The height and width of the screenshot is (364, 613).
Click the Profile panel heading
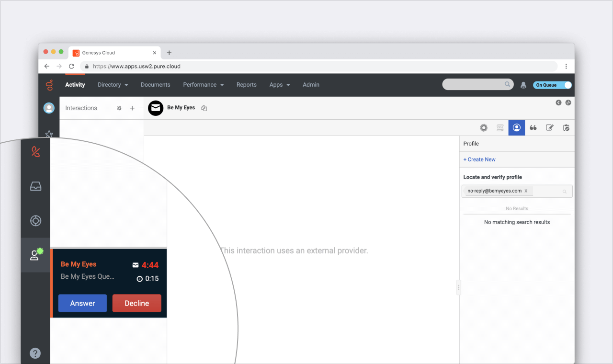pos(471,144)
